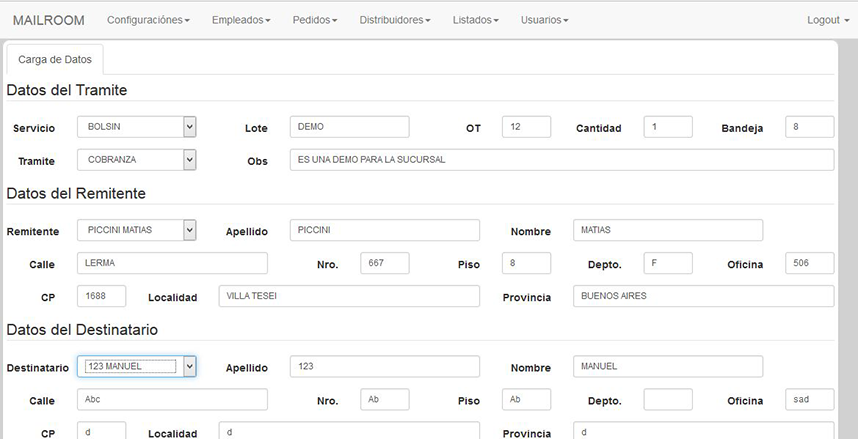Click the Logout dropdown
This screenshot has width=858, height=439.
click(827, 20)
